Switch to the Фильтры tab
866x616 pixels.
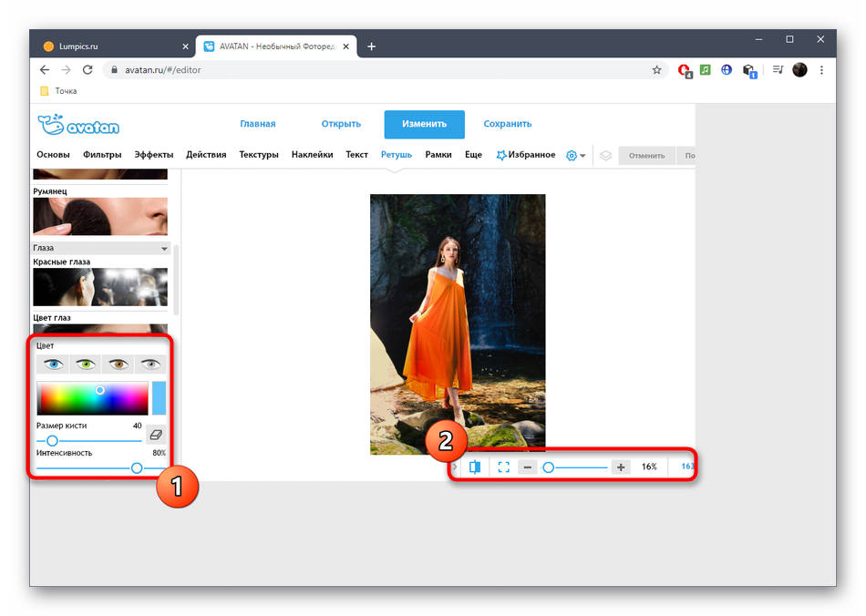click(x=102, y=155)
